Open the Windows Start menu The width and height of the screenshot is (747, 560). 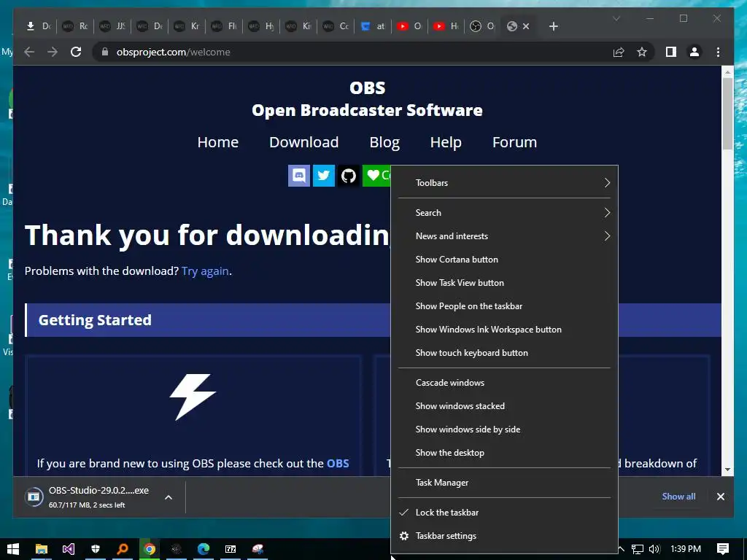pyautogui.click(x=13, y=549)
